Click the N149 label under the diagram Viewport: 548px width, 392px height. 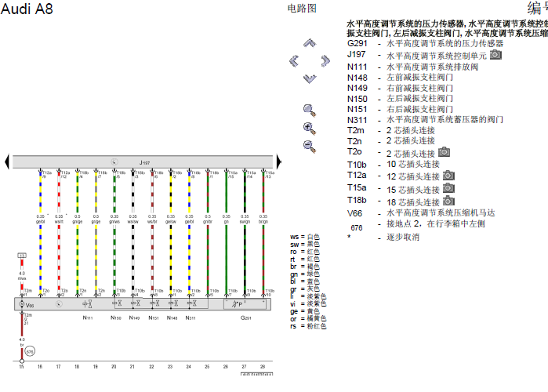coord(134,318)
